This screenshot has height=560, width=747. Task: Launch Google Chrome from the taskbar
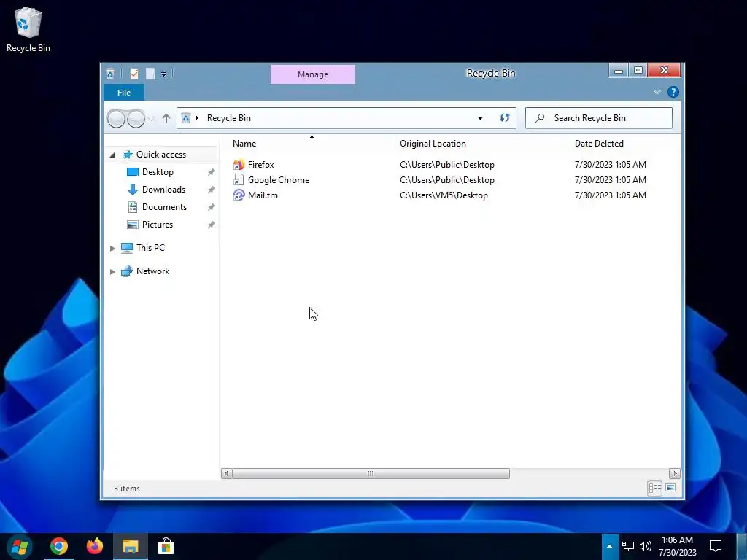pyautogui.click(x=59, y=547)
